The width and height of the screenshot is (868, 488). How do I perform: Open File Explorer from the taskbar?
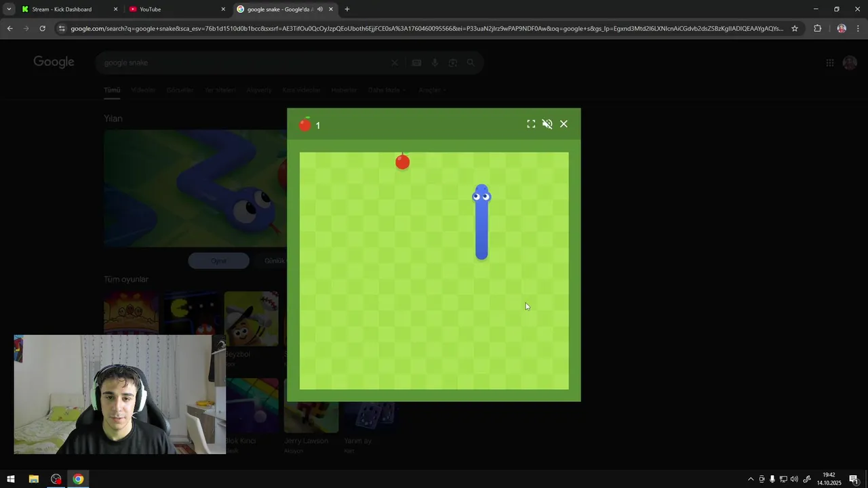tap(33, 479)
